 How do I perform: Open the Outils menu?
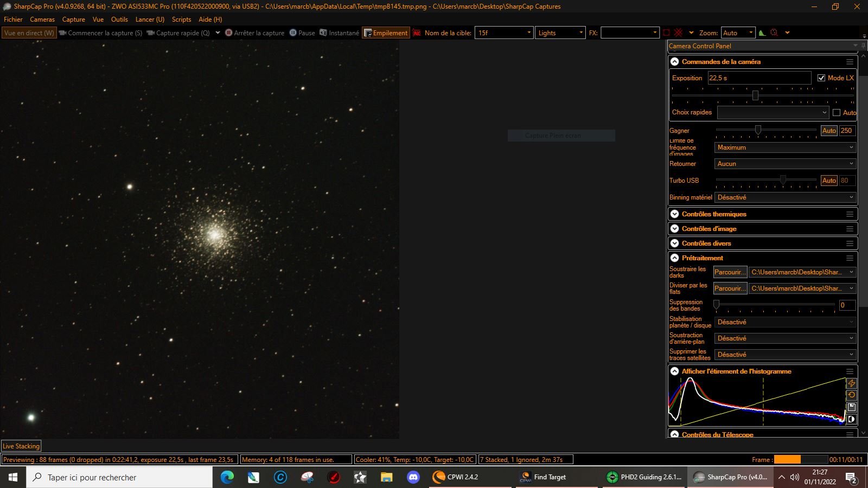(119, 20)
